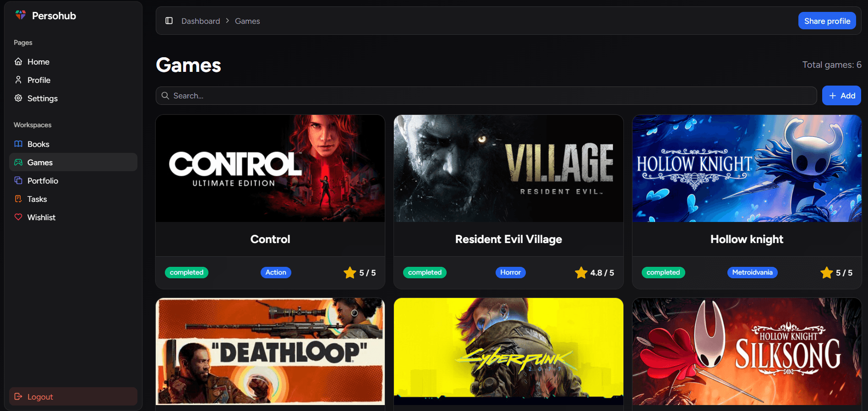This screenshot has width=868, height=411.
Task: Open the Hollow Knight cover thumbnail
Action: 747,168
